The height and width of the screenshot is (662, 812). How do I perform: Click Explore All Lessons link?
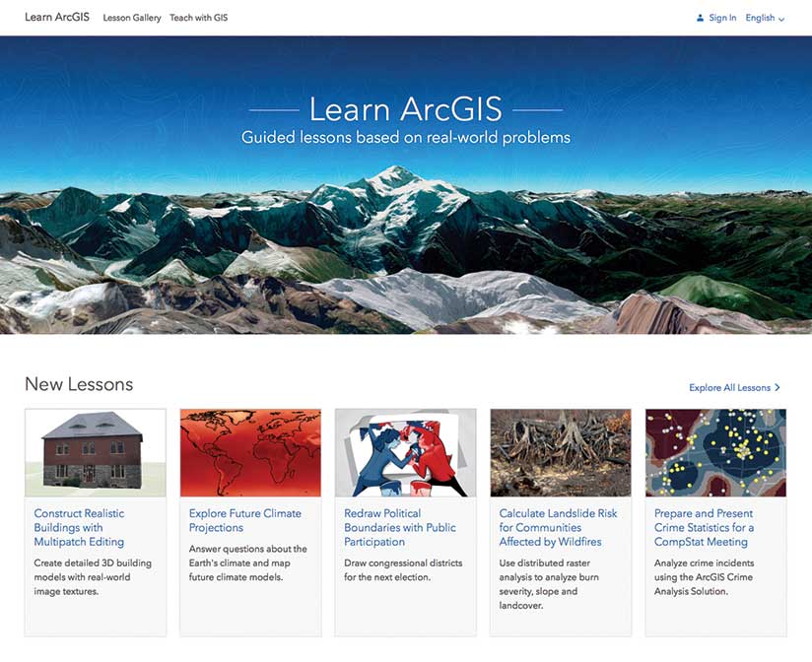[729, 388]
